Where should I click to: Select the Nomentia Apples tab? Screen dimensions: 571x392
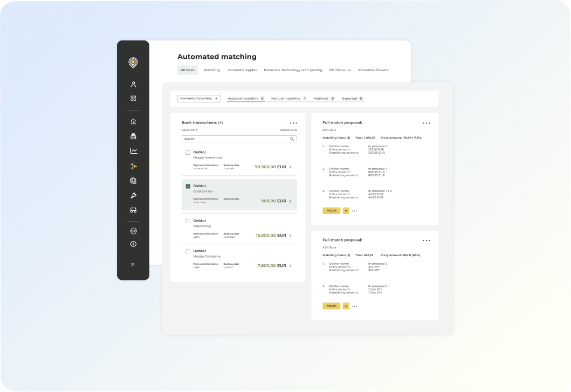pyautogui.click(x=242, y=70)
